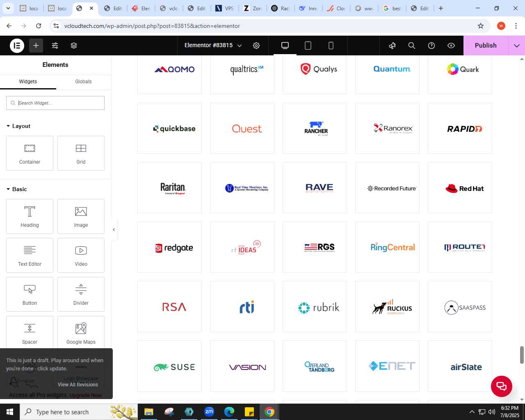Image resolution: width=525 pixels, height=420 pixels.
Task: Open a new browser tab
Action: [x=441, y=8]
